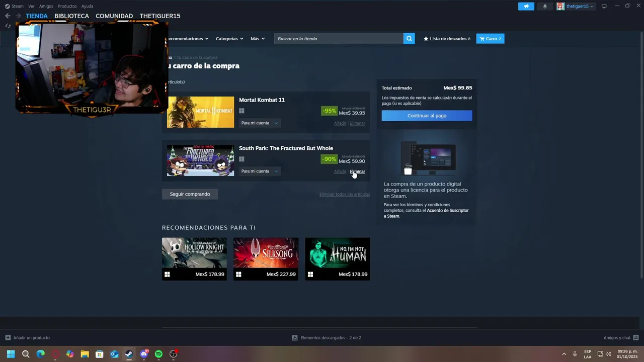Go forward with the right arrow
The width and height of the screenshot is (644, 362).
click(x=18, y=16)
